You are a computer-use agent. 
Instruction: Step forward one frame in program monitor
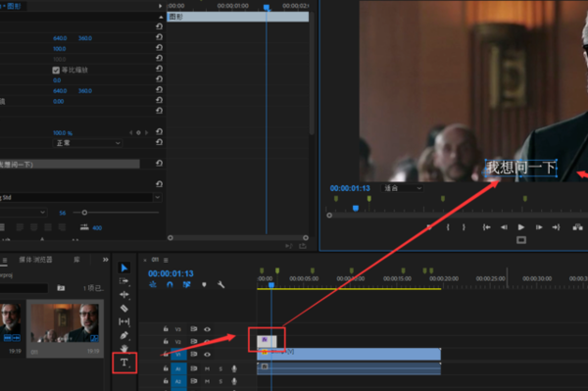click(539, 227)
